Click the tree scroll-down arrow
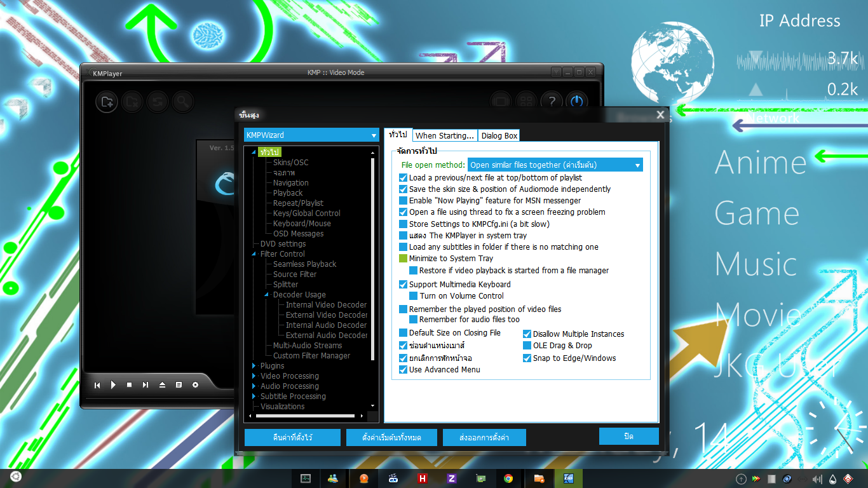The image size is (868, 488). (x=373, y=405)
